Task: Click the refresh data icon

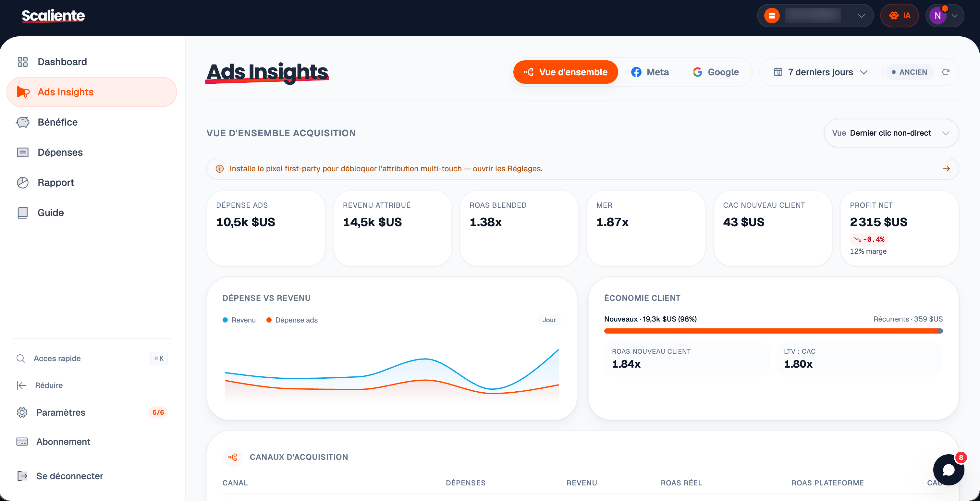Action: click(946, 72)
